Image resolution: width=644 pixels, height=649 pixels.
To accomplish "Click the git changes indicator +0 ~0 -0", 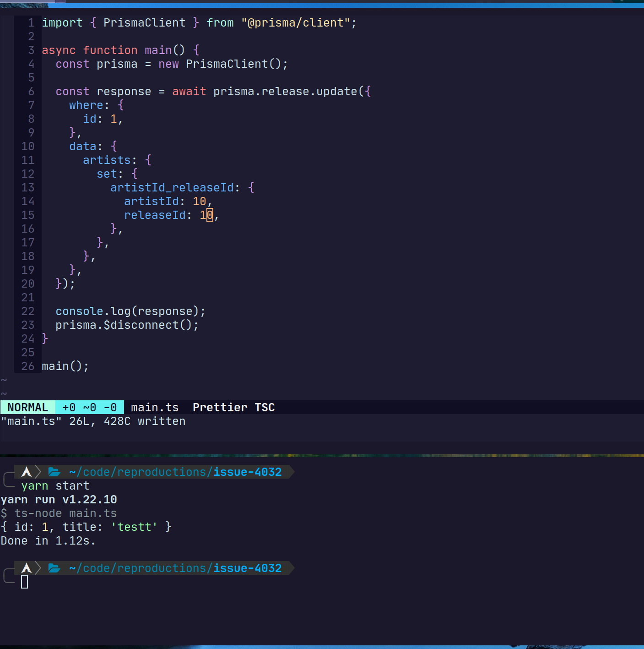I will 90,407.
